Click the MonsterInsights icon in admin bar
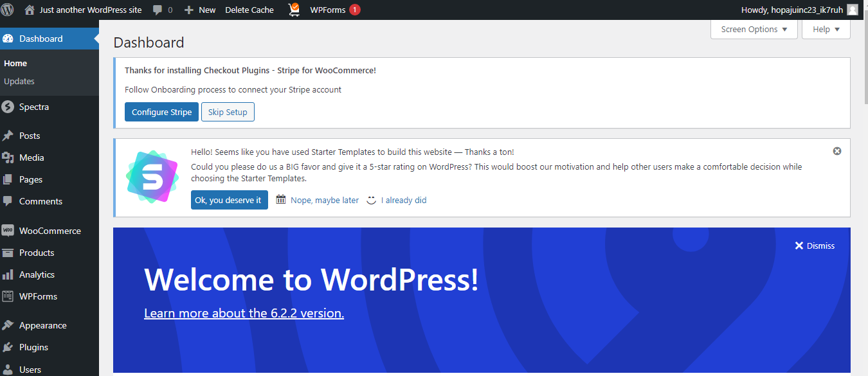 294,9
